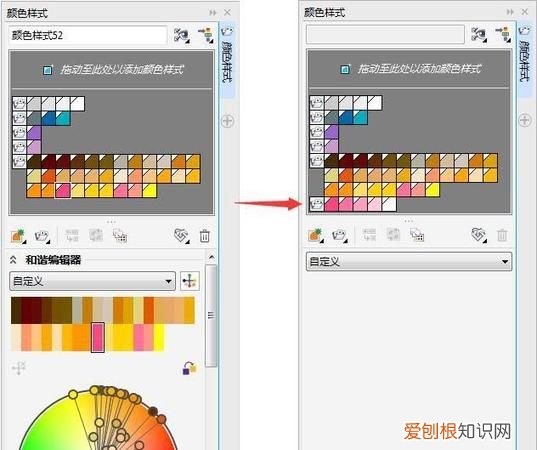Pick the purple swatch in right panel
The image size is (537, 450).
tap(331, 132)
